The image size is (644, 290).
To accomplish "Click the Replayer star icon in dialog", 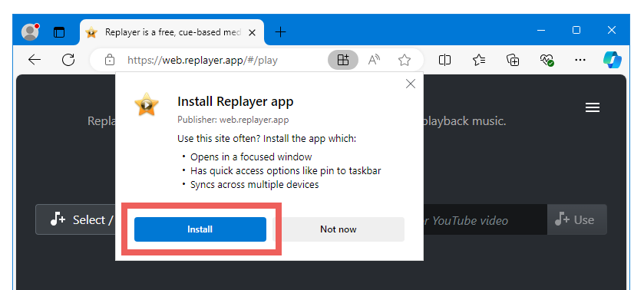I will click(x=147, y=104).
